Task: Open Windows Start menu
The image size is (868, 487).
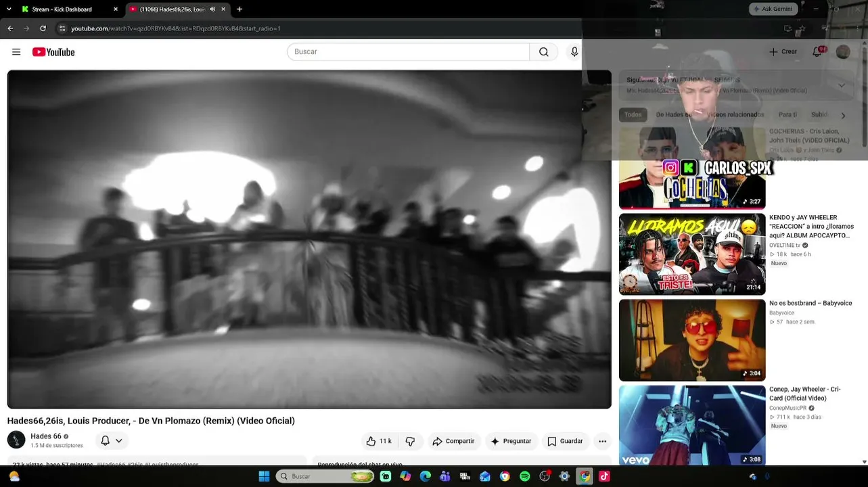Action: (264, 476)
